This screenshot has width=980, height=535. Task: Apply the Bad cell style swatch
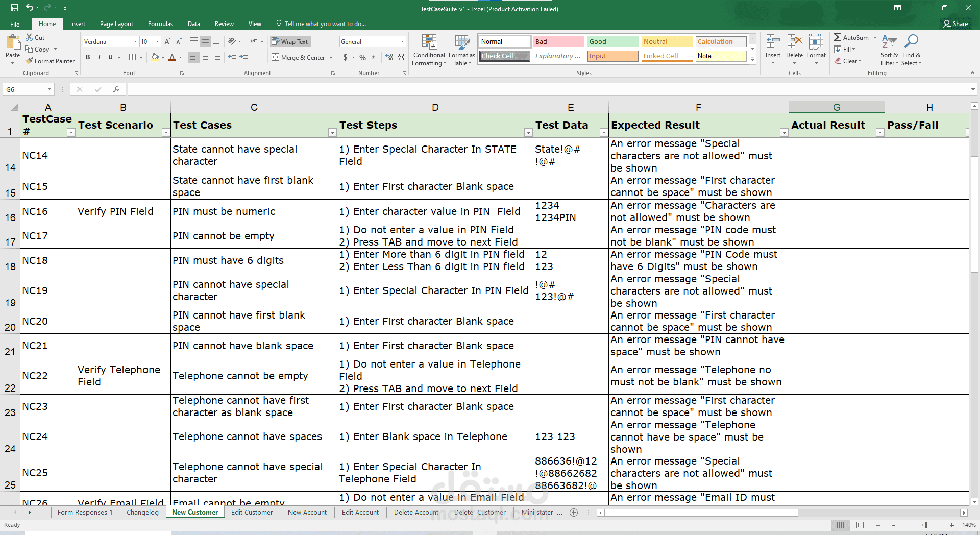[558, 42]
